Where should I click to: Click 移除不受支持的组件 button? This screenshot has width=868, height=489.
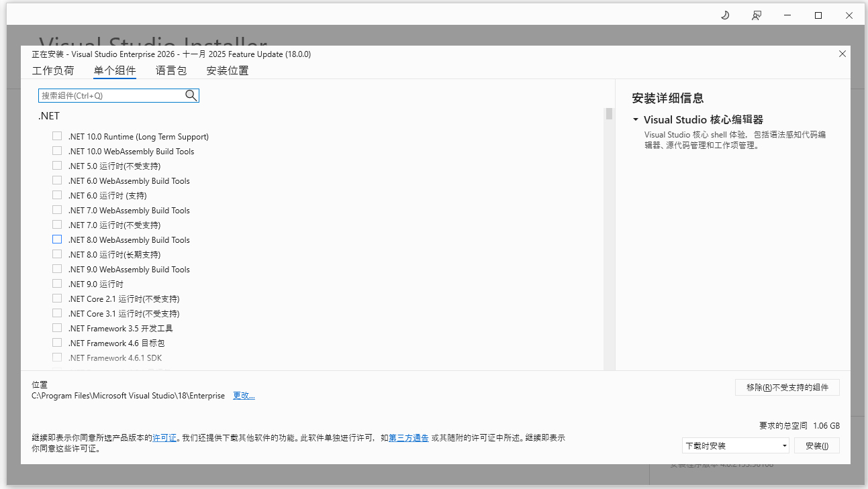(787, 387)
